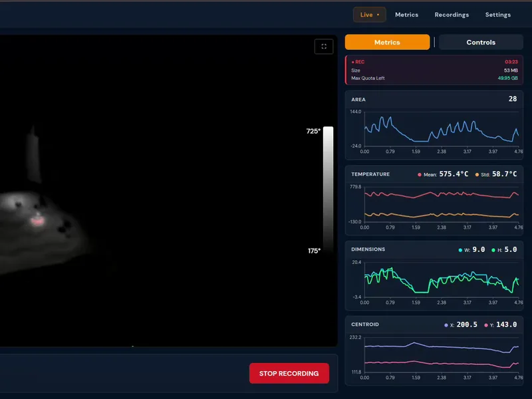Click the pink hot spot in thermal image
The image size is (532, 399).
[x=37, y=221]
